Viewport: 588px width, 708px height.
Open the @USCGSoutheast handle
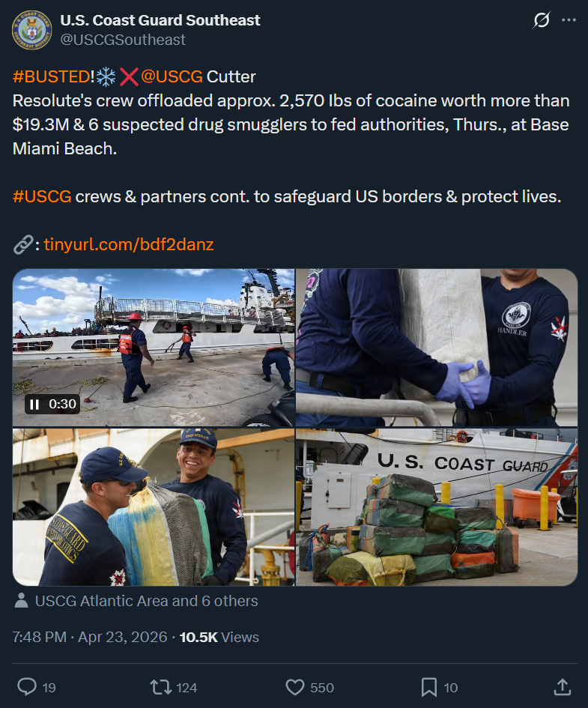coord(123,40)
